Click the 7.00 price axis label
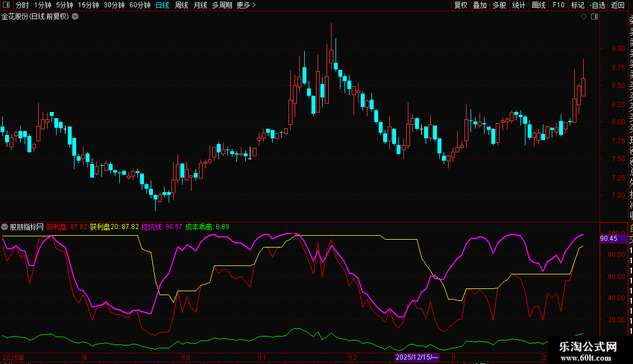The width and height of the screenshot is (633, 364). tap(618, 195)
